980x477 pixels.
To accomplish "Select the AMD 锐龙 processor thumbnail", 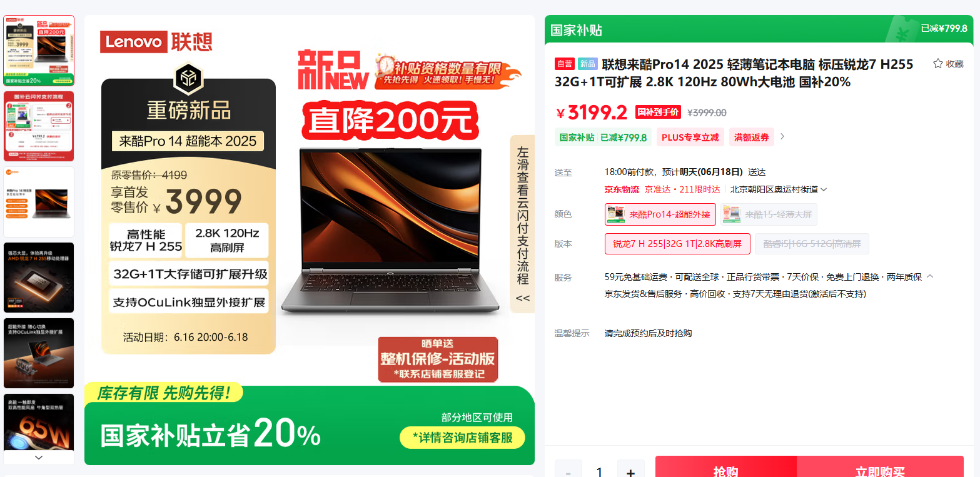I will (39, 278).
